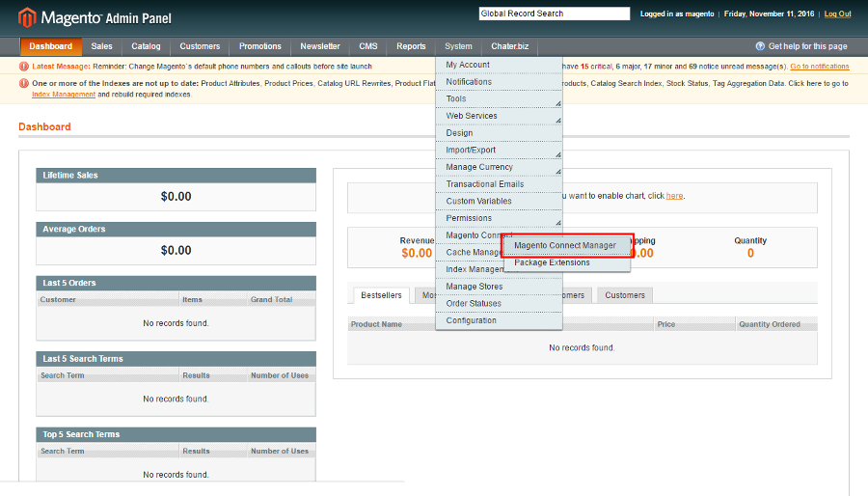Open the System menu
The image size is (868, 496).
[458, 46]
